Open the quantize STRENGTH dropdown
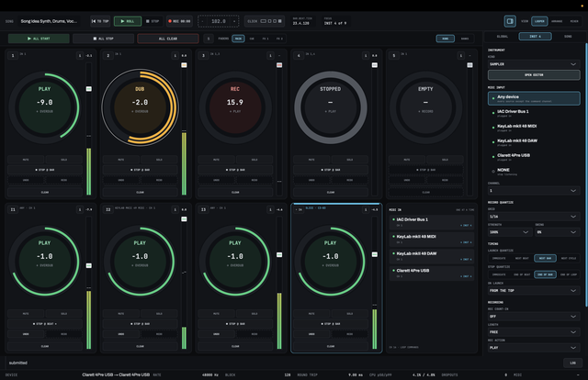 pos(510,232)
